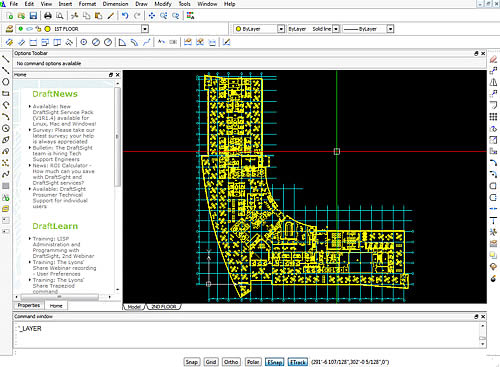Toggle ESnap in status bar

pos(275,362)
